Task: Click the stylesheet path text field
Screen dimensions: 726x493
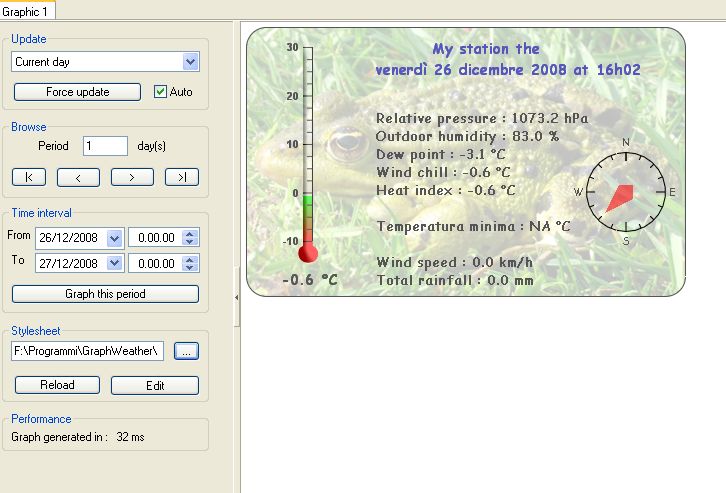Action: (x=87, y=351)
